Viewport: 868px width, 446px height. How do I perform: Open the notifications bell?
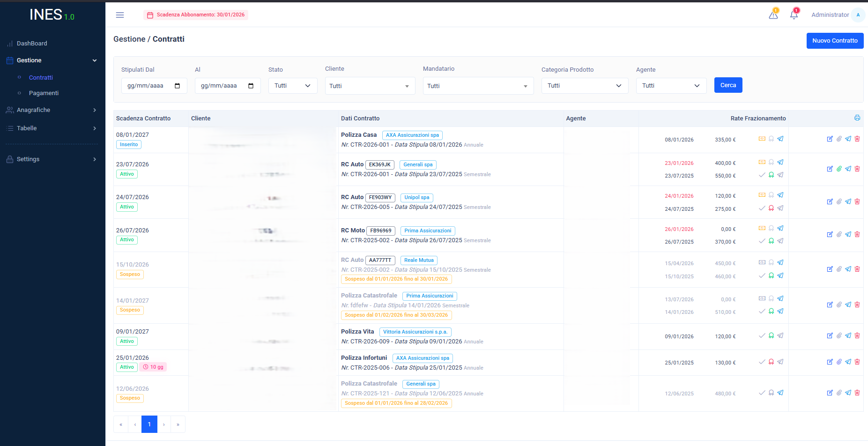[x=794, y=15]
